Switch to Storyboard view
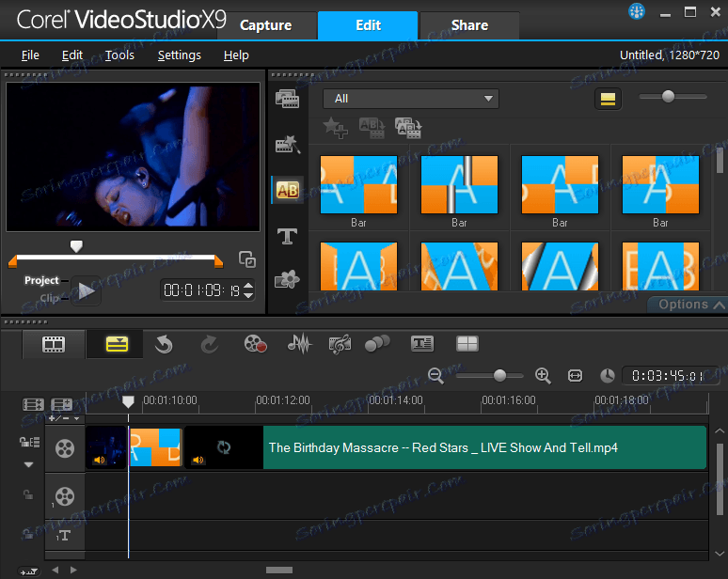Screen dimensions: 728x579 [x=54, y=344]
